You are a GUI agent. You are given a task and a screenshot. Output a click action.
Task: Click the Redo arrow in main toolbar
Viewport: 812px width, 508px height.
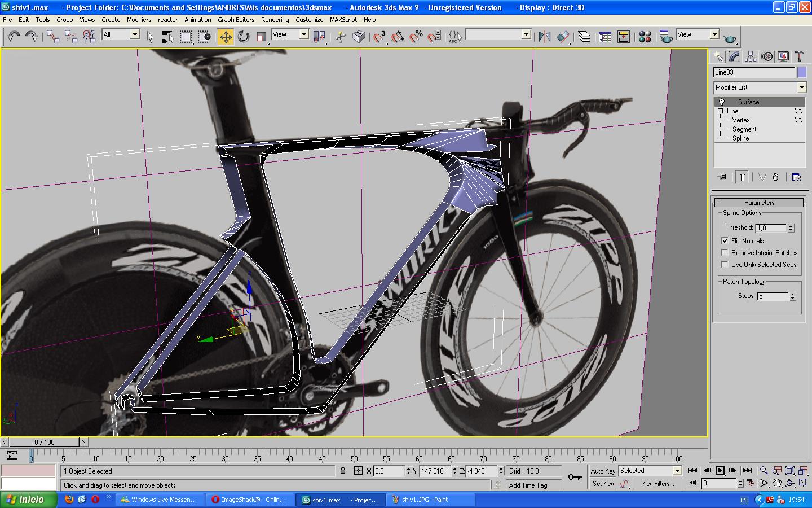click(32, 37)
